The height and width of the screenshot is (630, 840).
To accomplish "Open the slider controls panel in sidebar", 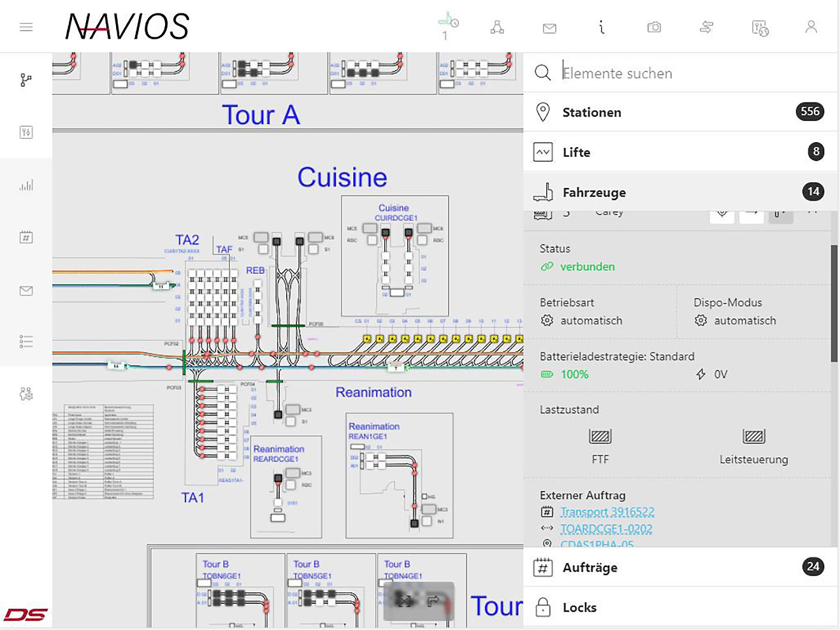I will tap(26, 132).
